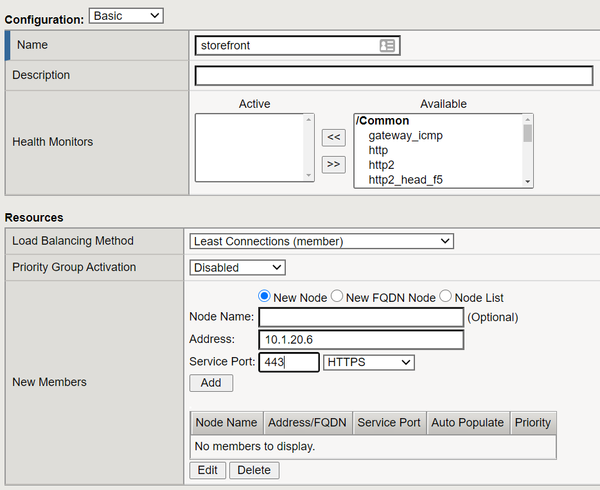
Task: Select the New Node radio button
Action: click(265, 296)
